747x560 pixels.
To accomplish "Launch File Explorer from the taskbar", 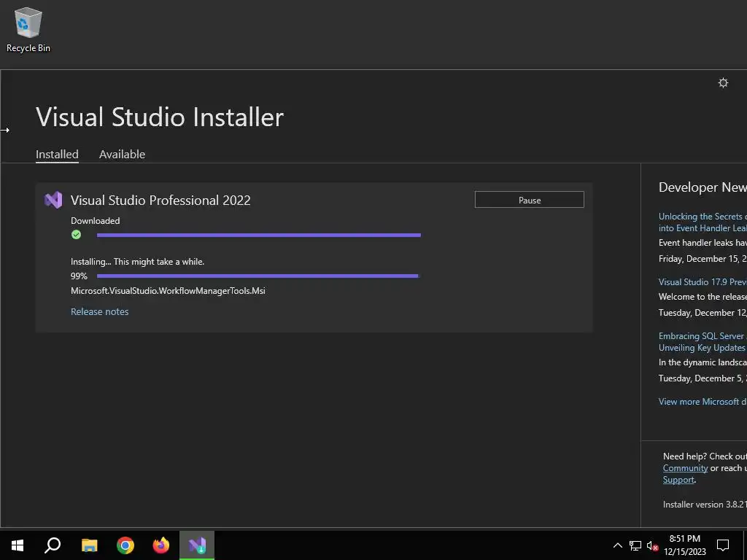I will [x=89, y=545].
